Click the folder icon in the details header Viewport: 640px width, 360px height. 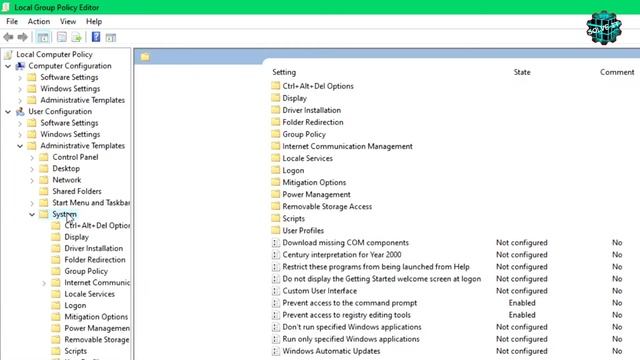click(x=145, y=57)
